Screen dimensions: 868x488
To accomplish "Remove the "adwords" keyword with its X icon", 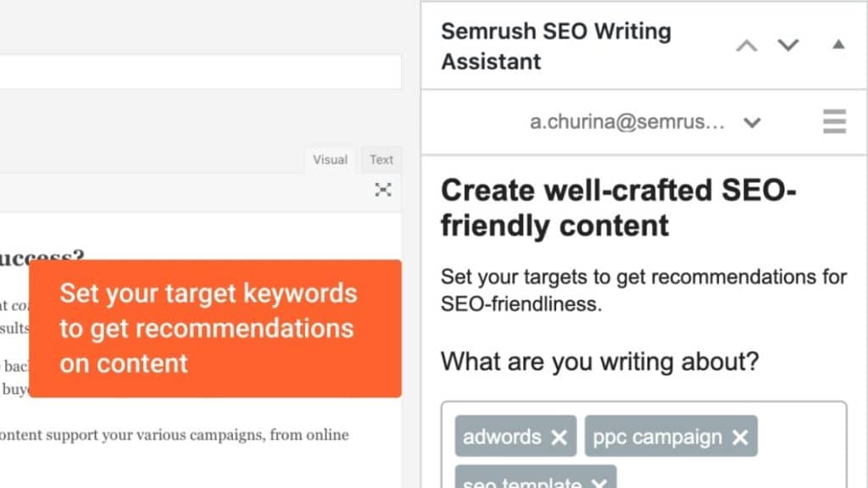I will pyautogui.click(x=559, y=436).
